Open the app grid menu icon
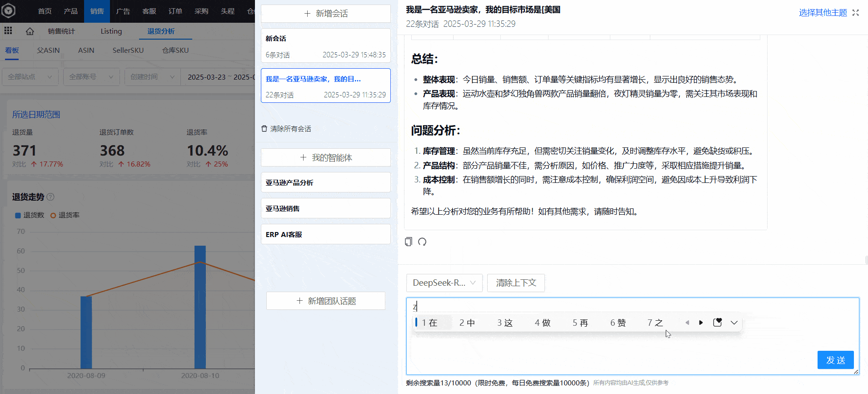 point(8,31)
